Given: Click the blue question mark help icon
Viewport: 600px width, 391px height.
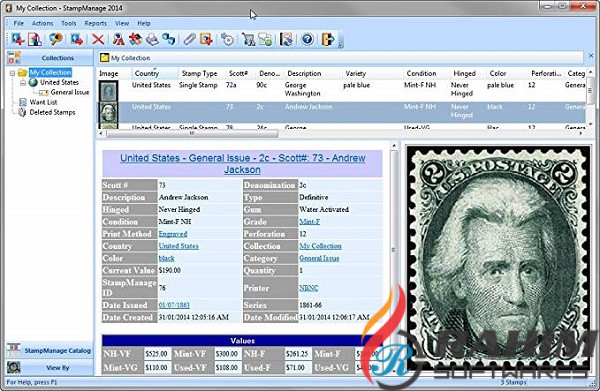Looking at the screenshot, I should (x=307, y=39).
